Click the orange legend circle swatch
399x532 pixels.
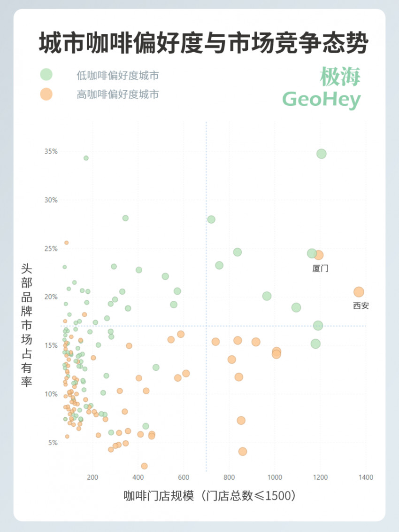[46, 94]
